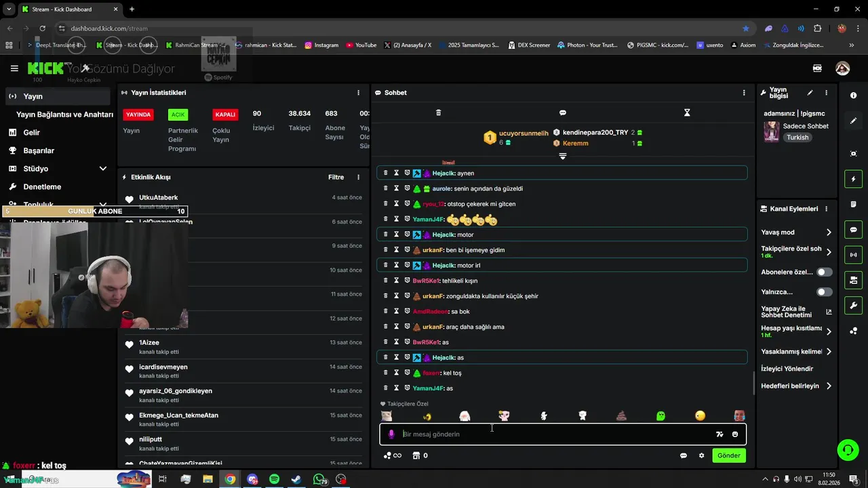Image resolution: width=868 pixels, height=488 pixels.
Task: Toggle the Yalnızca... switch
Action: [x=825, y=292]
